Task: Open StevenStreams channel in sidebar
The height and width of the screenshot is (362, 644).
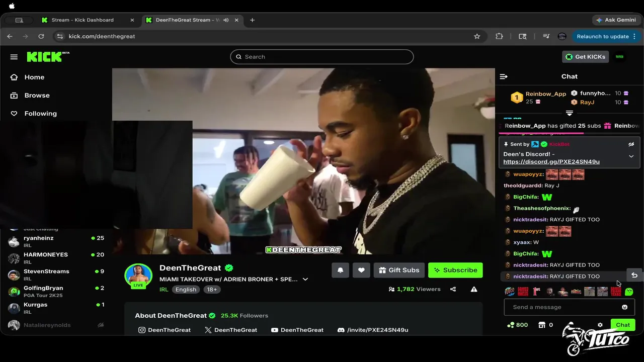Action: coord(56,275)
